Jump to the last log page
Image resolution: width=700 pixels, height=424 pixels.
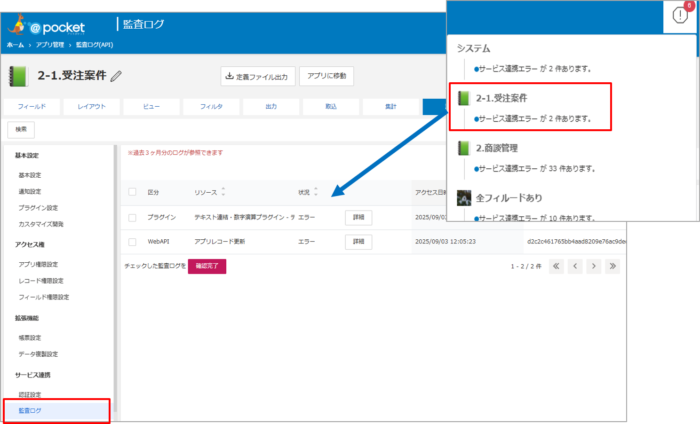(612, 266)
